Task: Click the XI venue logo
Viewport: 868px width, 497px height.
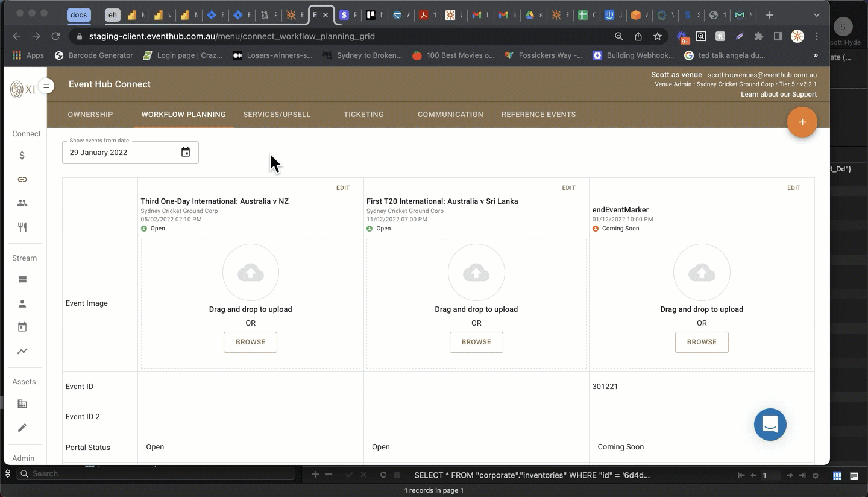Action: pyautogui.click(x=23, y=90)
